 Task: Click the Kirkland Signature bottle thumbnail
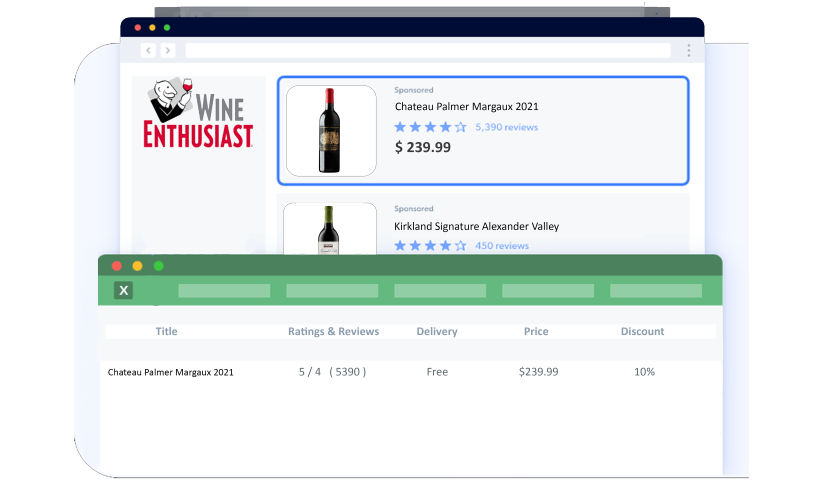(330, 229)
